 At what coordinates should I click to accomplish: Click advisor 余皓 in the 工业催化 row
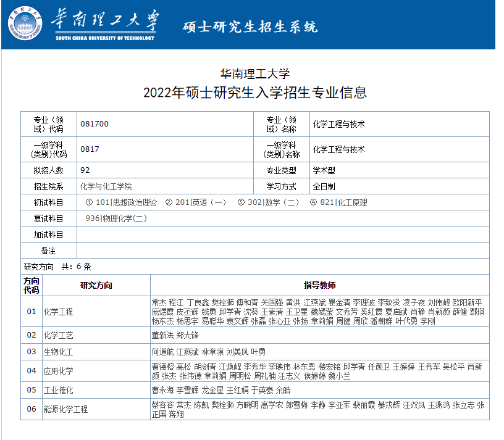[283, 390]
